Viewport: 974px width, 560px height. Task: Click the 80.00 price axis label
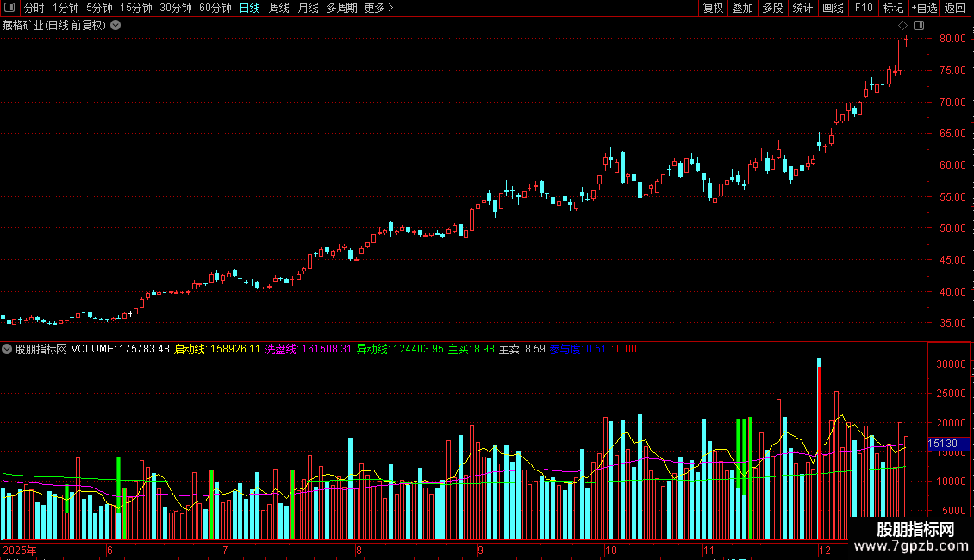coord(952,39)
